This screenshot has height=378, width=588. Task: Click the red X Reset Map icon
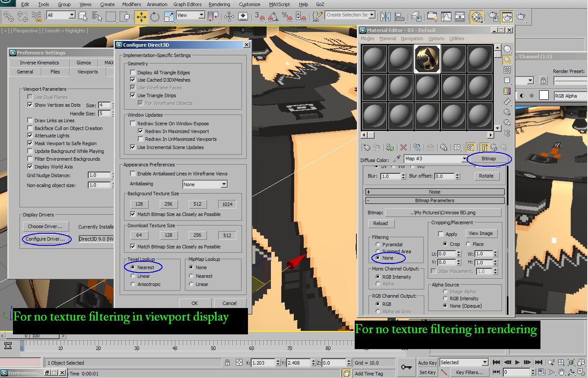click(404, 148)
